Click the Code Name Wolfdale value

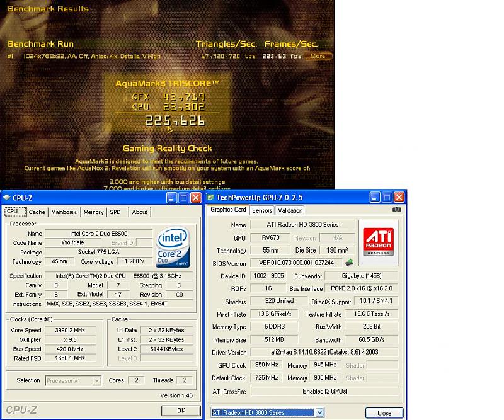pyautogui.click(x=72, y=242)
